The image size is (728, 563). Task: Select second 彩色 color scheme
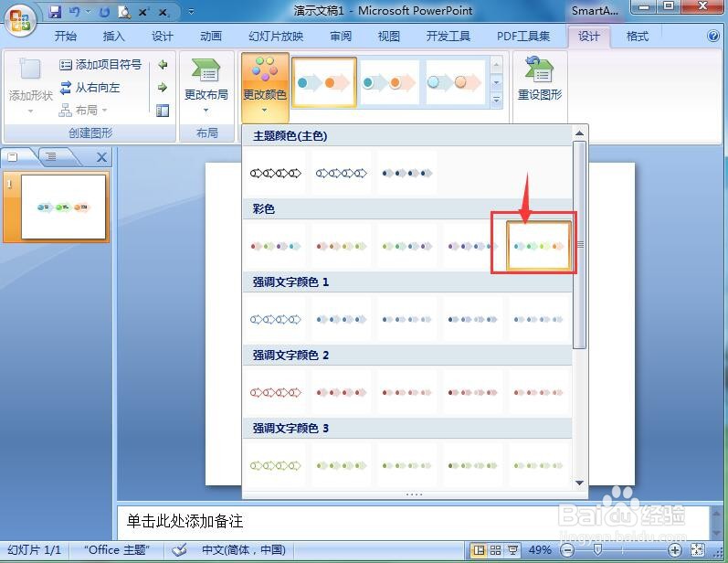pos(342,246)
